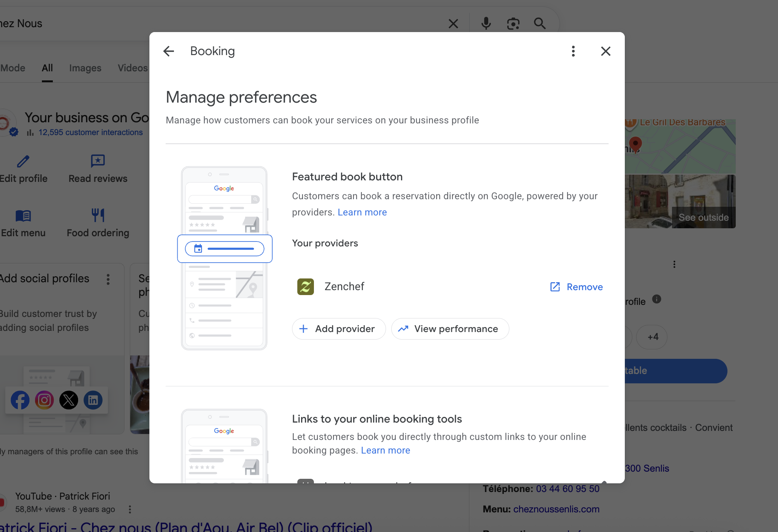This screenshot has width=778, height=532.
Task: Click the Zenchef provider logo
Action: pos(306,287)
